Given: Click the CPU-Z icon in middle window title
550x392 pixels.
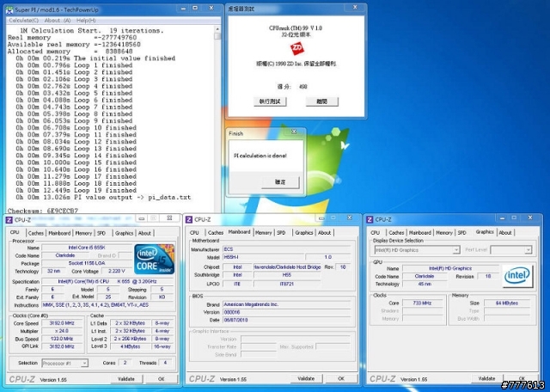Looking at the screenshot, I should 189,220.
